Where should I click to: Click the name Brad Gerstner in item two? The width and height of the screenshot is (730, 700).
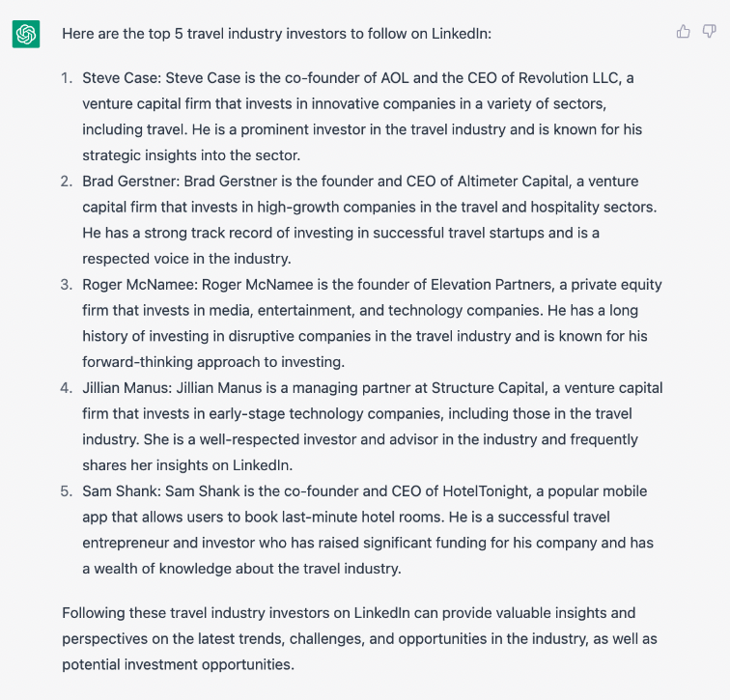(x=130, y=182)
